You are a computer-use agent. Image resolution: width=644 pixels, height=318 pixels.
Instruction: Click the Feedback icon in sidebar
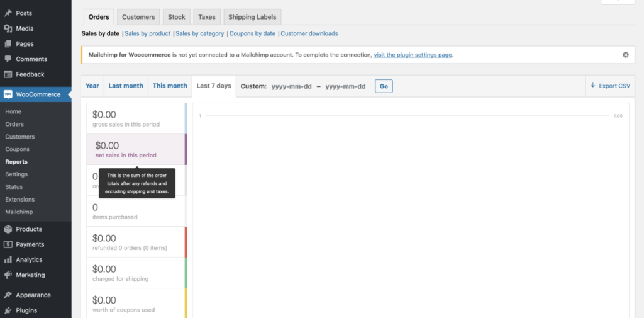pos(8,74)
